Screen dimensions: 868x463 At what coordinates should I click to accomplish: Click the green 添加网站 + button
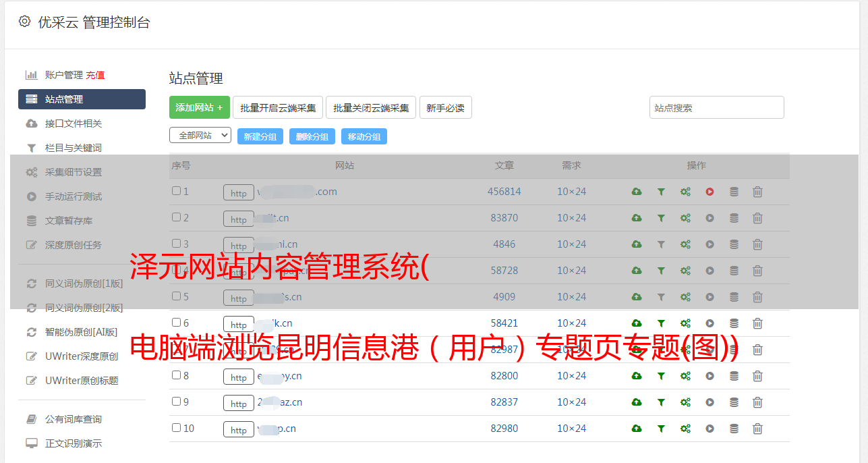tap(200, 107)
